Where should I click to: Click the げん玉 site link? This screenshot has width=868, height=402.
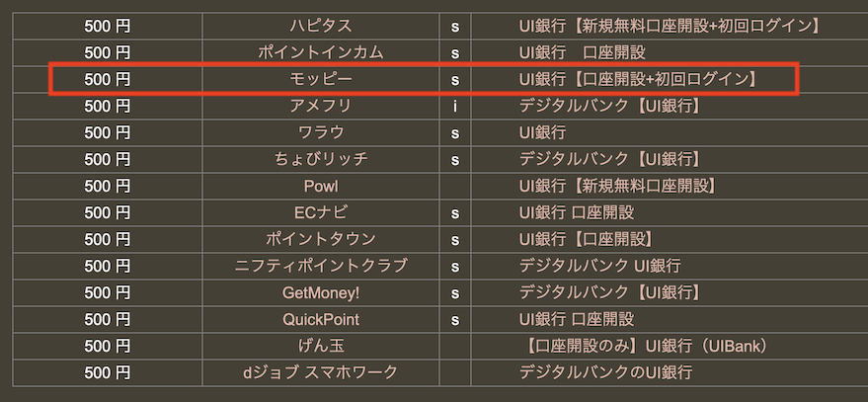pyautogui.click(x=321, y=346)
